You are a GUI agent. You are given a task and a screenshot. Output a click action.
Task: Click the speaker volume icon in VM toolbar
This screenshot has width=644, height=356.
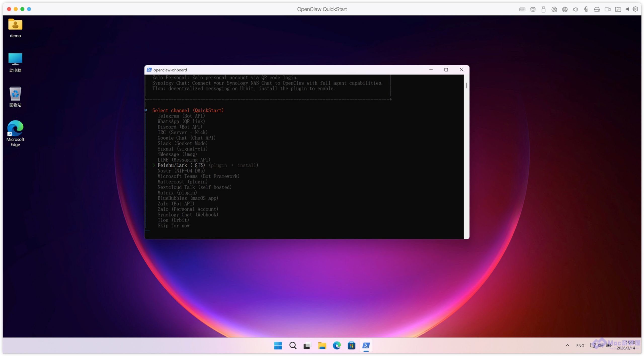coord(575,9)
